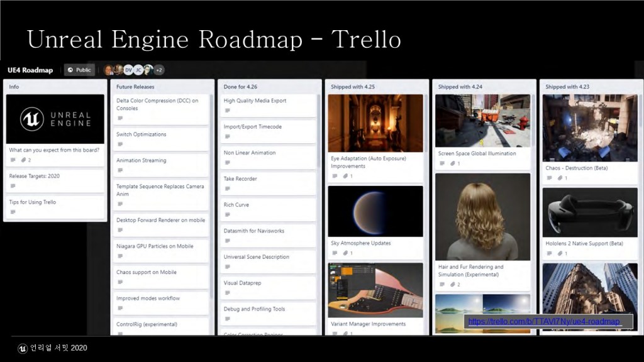Image resolution: width=644 pixels, height=362 pixels.
Task: Click the DV member avatar
Action: click(x=128, y=70)
